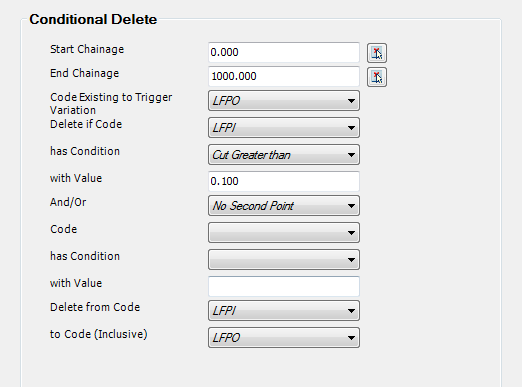
Task: Open the Delete from Code dropdown
Action: (x=284, y=310)
